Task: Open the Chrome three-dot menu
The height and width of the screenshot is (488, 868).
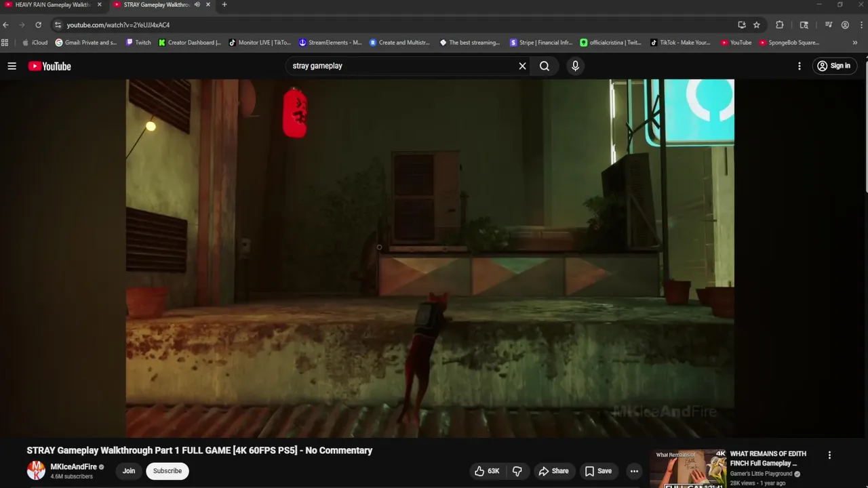Action: tap(861, 25)
